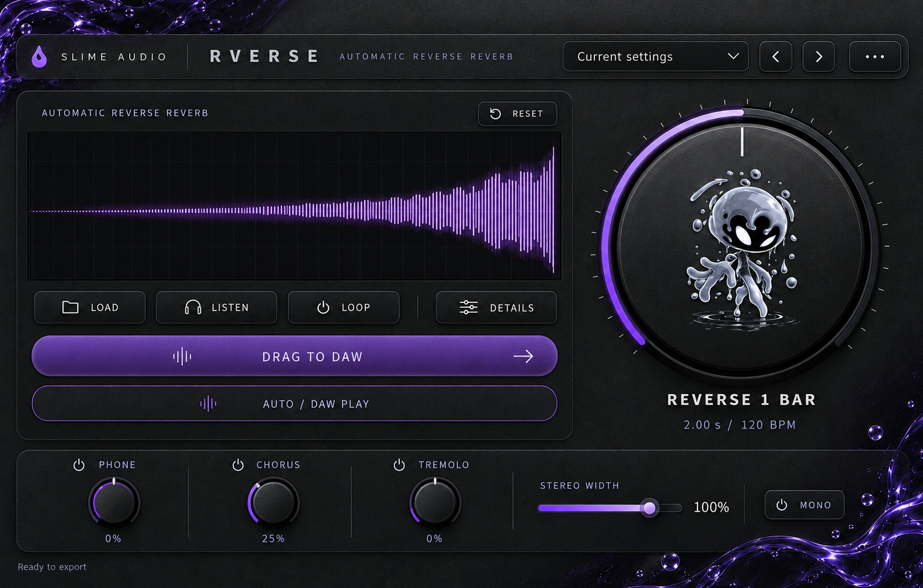Click the Tremolo amount knob
The width and height of the screenshot is (923, 588).
435,502
